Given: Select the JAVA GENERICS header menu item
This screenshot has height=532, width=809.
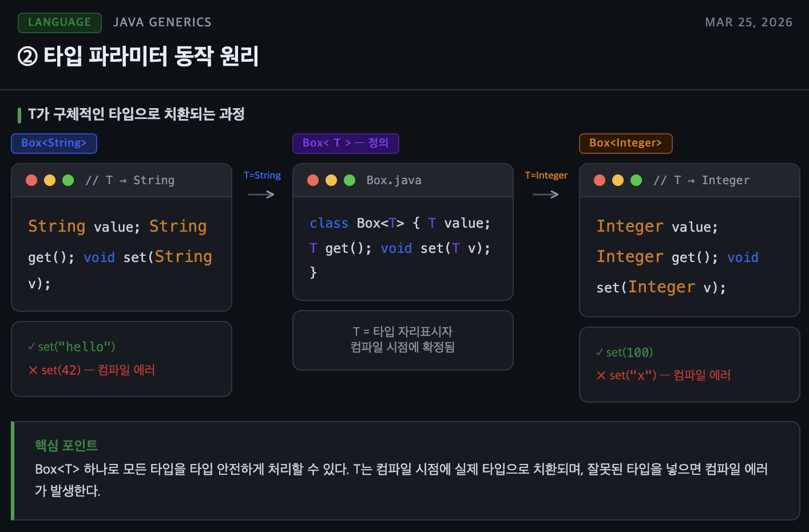Looking at the screenshot, I should coord(162,22).
